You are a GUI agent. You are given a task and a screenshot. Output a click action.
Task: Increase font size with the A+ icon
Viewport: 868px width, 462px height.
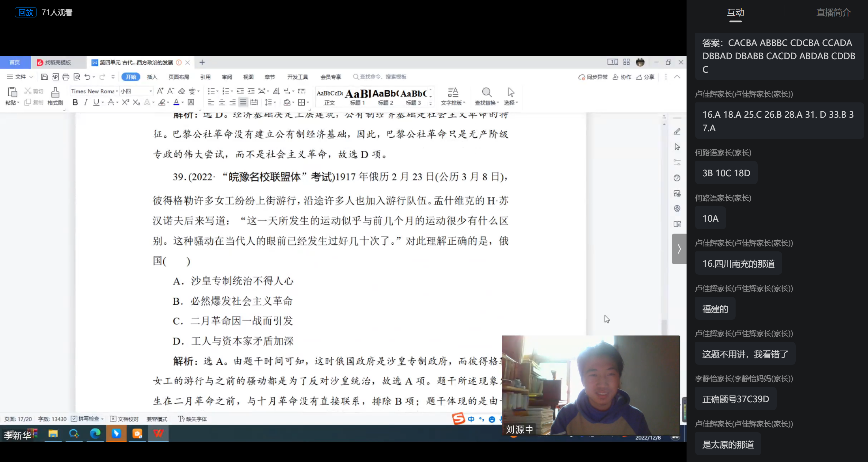tap(160, 91)
